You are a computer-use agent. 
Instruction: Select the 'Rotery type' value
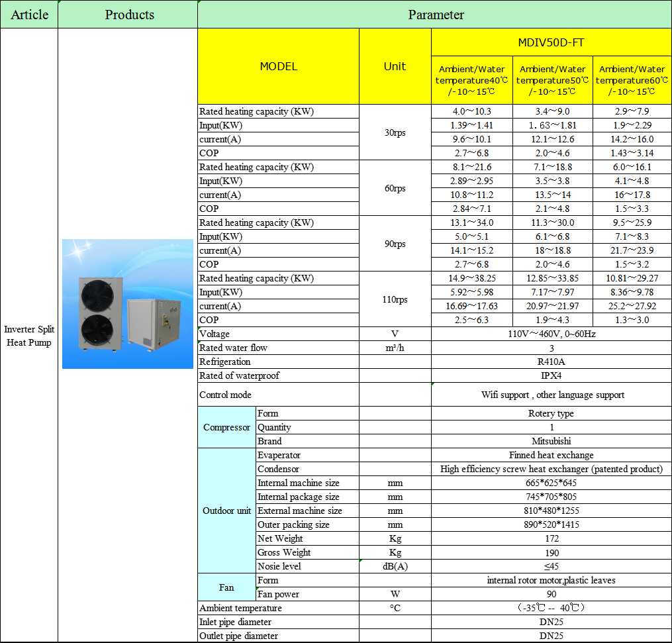[551, 414]
